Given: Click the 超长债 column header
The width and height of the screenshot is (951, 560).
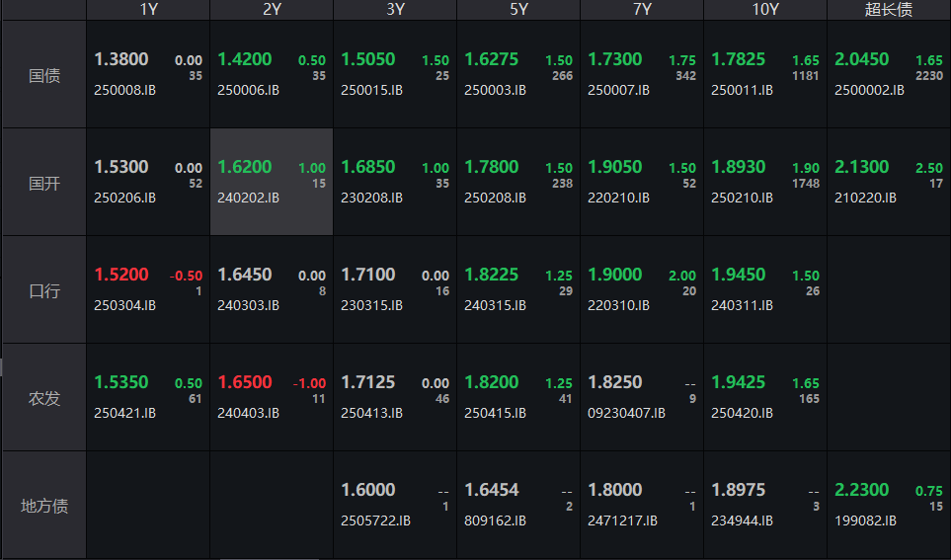Looking at the screenshot, I should [x=889, y=10].
